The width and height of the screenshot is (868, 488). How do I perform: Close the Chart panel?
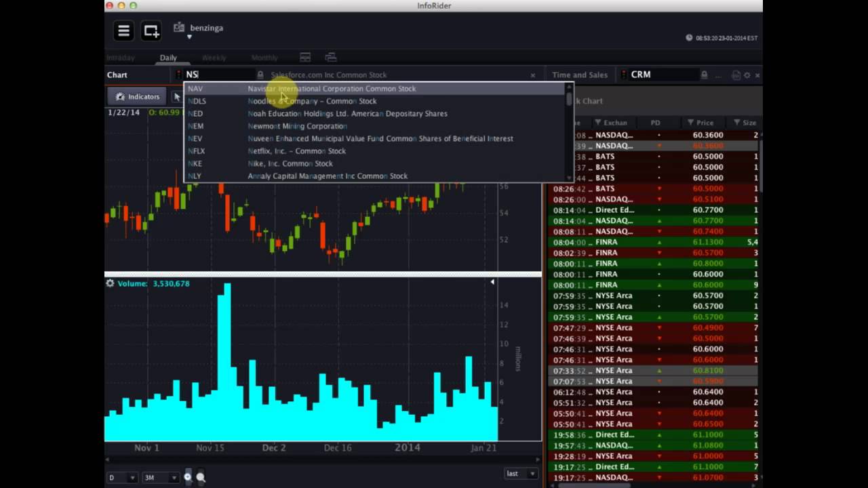pyautogui.click(x=533, y=75)
